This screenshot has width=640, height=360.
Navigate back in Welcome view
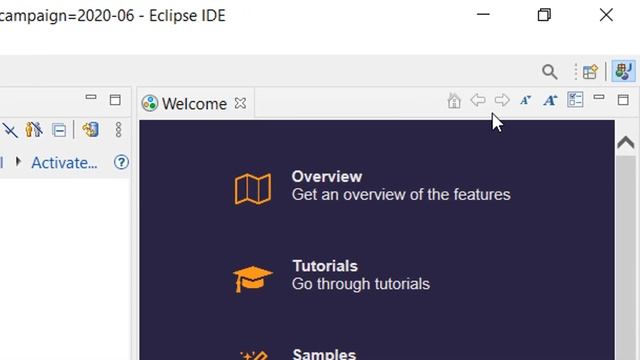click(x=478, y=100)
